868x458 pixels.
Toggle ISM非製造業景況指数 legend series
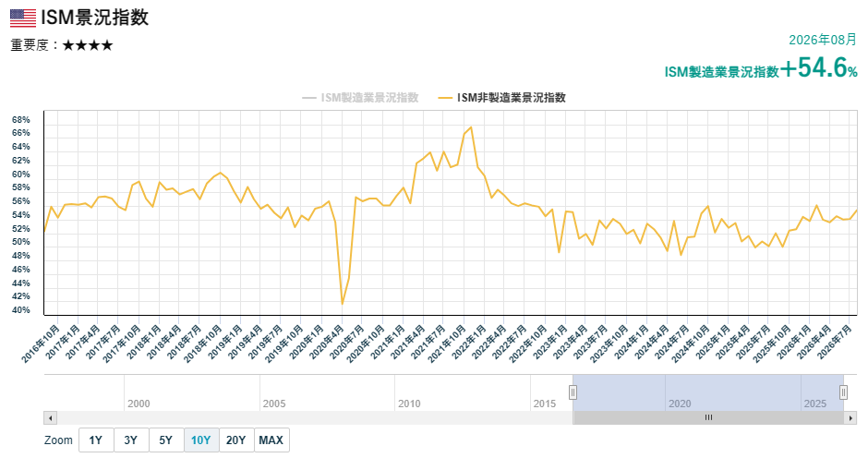[501, 98]
